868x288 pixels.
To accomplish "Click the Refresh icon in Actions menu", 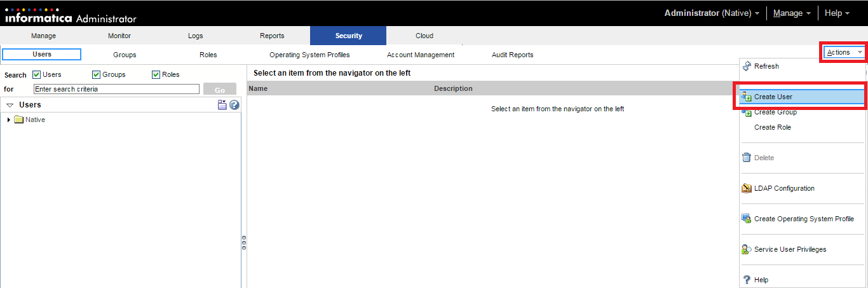I will coord(747,66).
